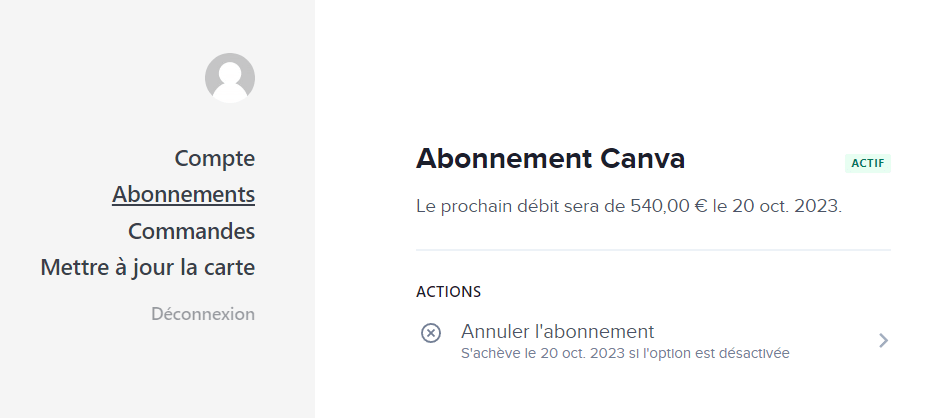Click the Déconnexion link
Screen dimensions: 947x418
click(x=203, y=314)
